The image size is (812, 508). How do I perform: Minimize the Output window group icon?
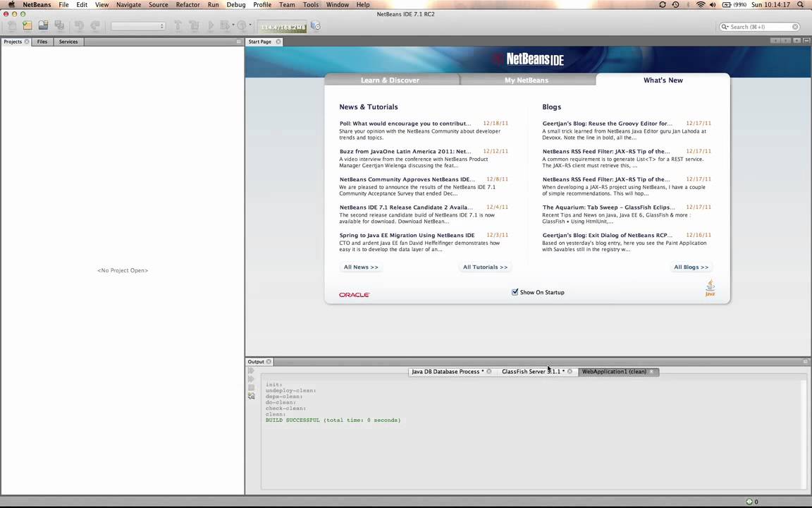pyautogui.click(x=805, y=361)
